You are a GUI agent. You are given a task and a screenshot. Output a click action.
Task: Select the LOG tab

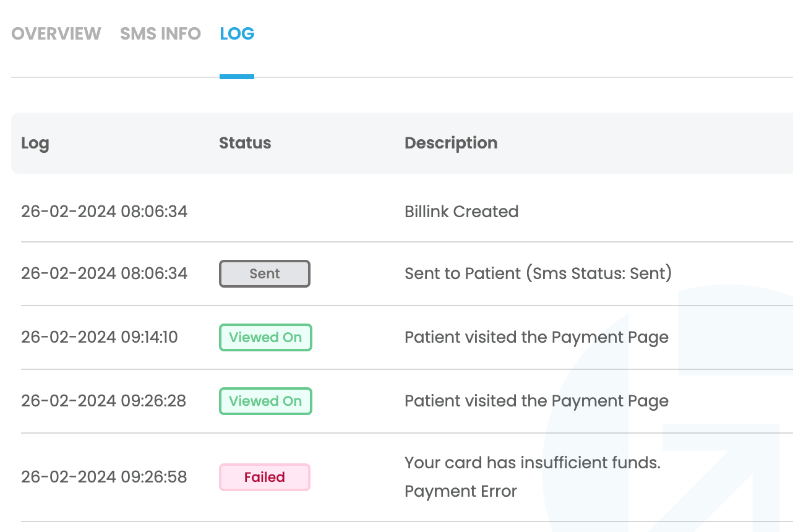click(x=237, y=33)
